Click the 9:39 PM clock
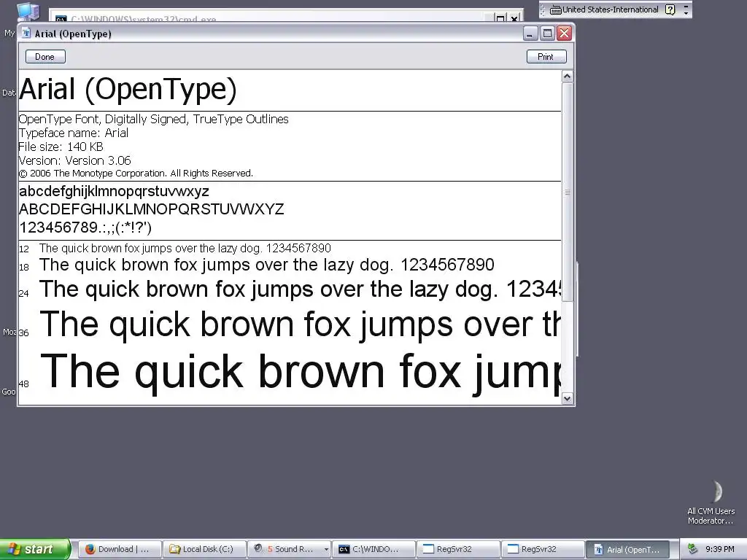This screenshot has width=747, height=560. [720, 549]
